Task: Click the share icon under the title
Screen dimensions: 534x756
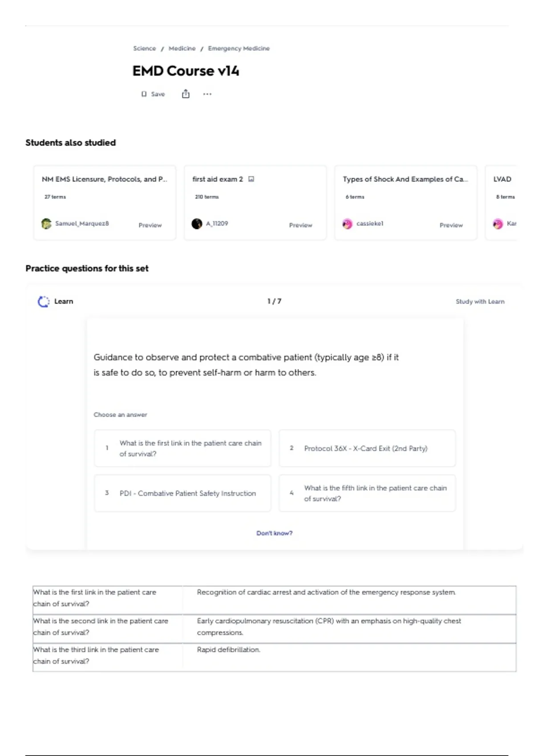Action: point(186,94)
